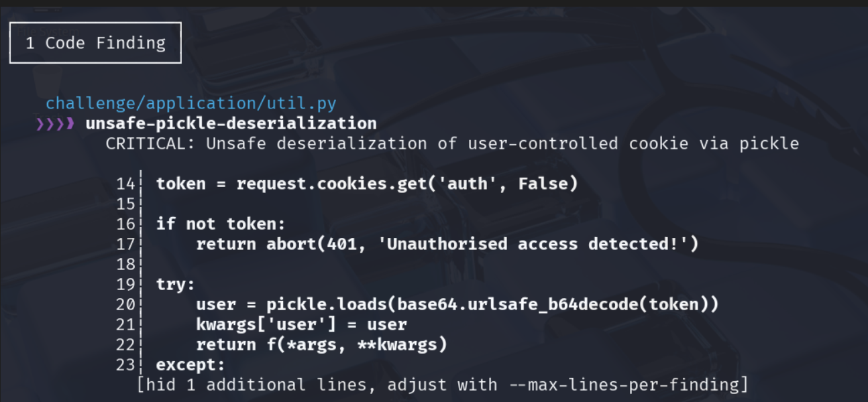The height and width of the screenshot is (402, 868).
Task: Click the kwargs['user'] assignment line
Action: (301, 325)
